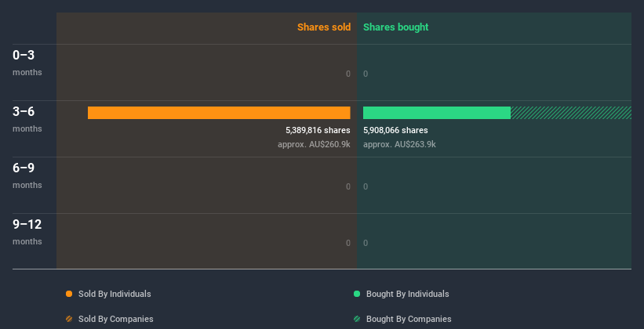The height and width of the screenshot is (329, 644).
Task: Click the solid green bought by individuals bar
Action: (437, 113)
